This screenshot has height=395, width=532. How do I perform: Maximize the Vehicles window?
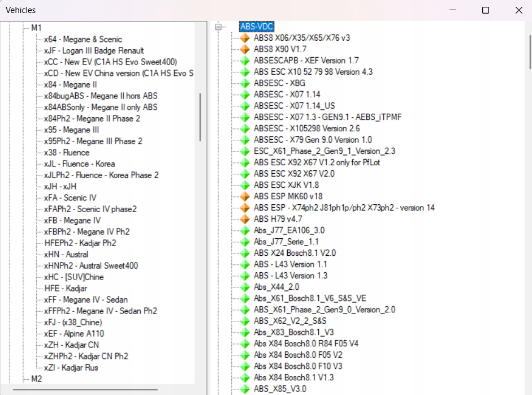point(486,10)
